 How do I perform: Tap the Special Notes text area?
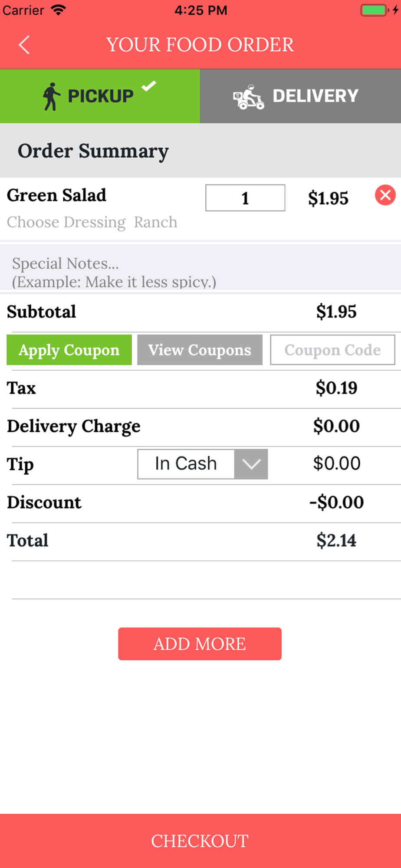(x=200, y=267)
